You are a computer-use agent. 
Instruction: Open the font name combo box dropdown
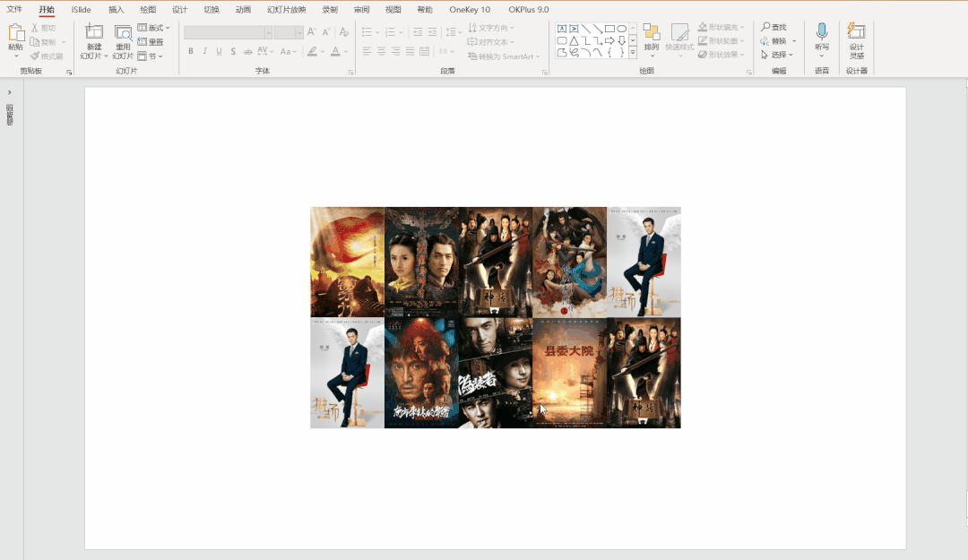pos(269,32)
